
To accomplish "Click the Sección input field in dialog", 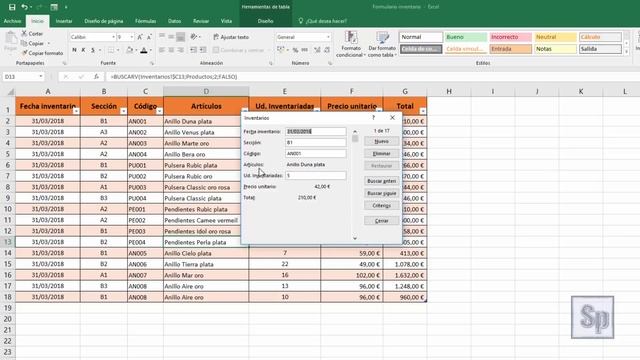I will coord(316,142).
